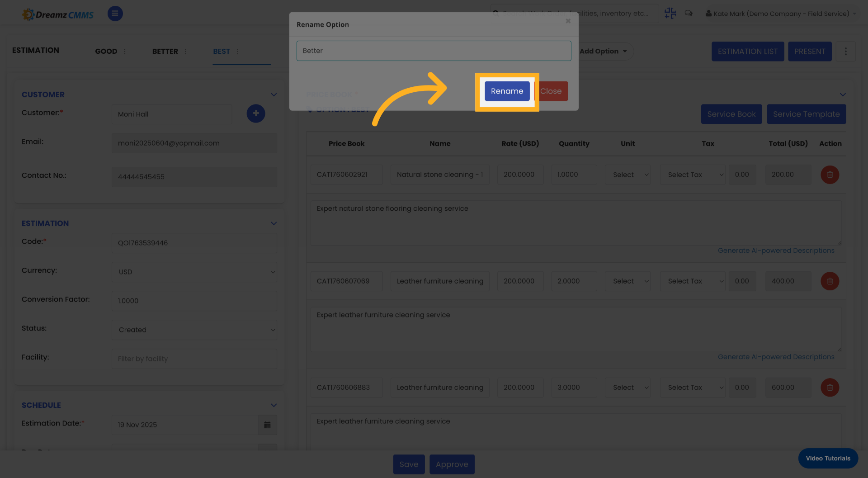
Task: Open Select Tax in the 400.00 row
Action: click(693, 281)
